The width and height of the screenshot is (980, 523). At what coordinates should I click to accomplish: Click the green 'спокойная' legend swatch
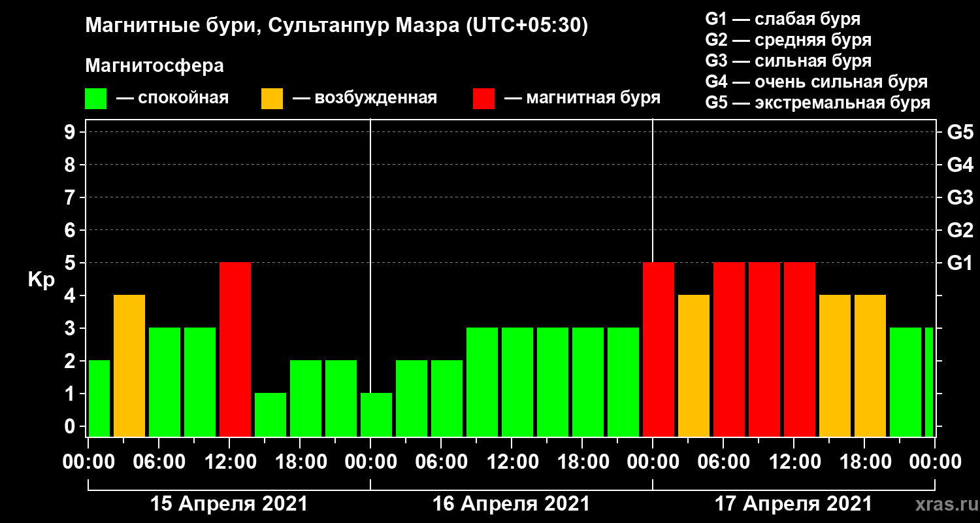(x=96, y=99)
